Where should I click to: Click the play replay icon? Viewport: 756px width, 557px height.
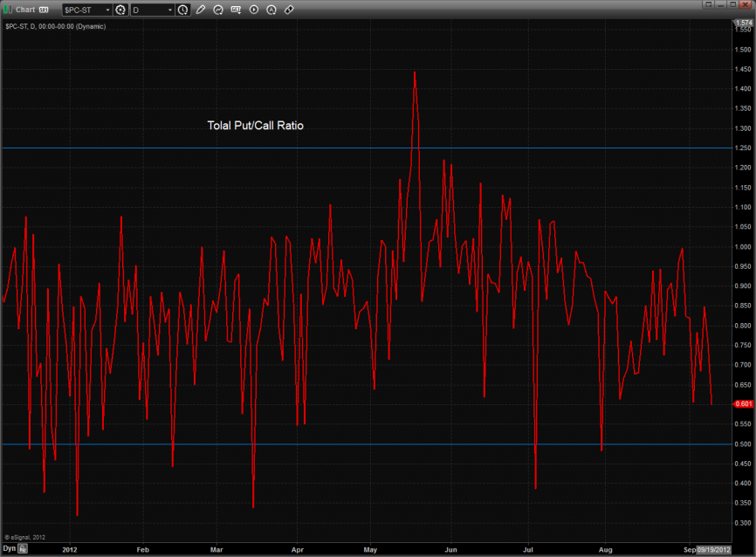pos(253,10)
